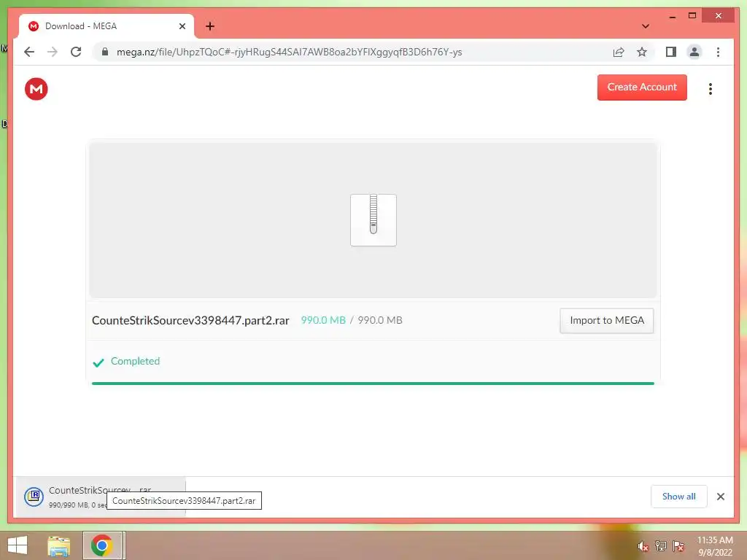
Task: Open MEGA page's three-dot options menu
Action: pos(711,89)
